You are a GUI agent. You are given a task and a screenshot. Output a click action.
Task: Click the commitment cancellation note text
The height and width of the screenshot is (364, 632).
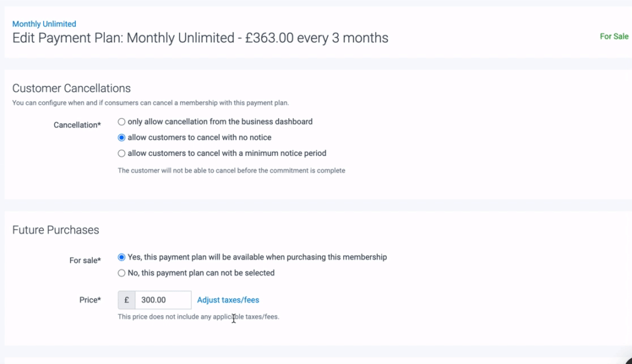(x=231, y=171)
